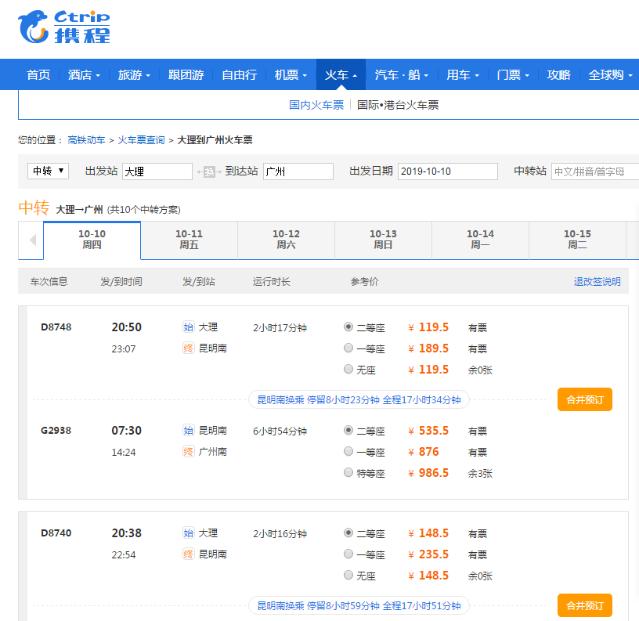Click the 高铁动车 breadcrumb link
The width and height of the screenshot is (639, 621).
click(x=86, y=140)
